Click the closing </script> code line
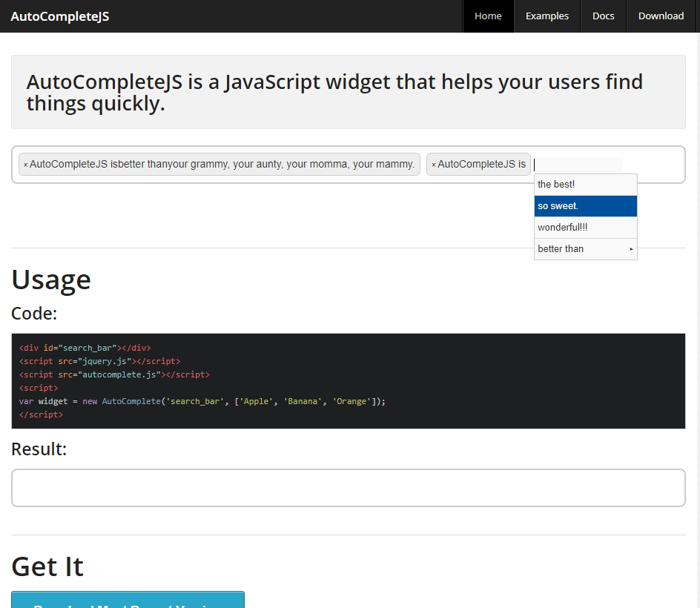Image resolution: width=700 pixels, height=608 pixels. [41, 414]
